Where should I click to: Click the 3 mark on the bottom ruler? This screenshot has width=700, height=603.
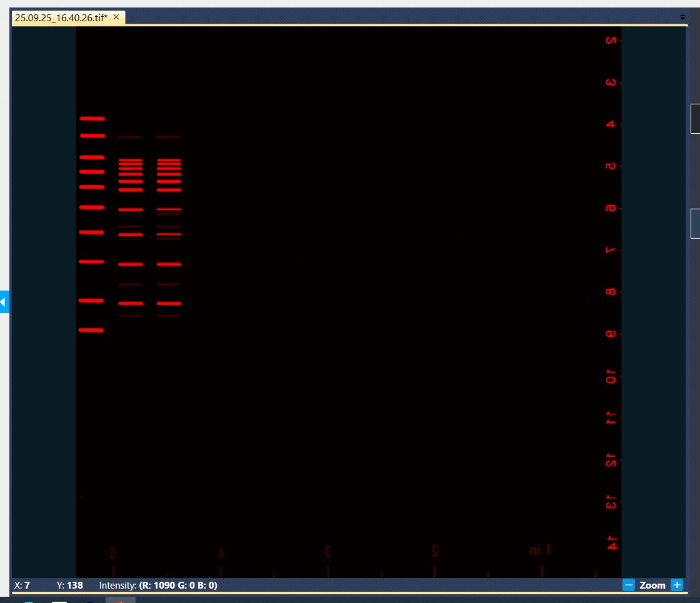click(x=327, y=551)
